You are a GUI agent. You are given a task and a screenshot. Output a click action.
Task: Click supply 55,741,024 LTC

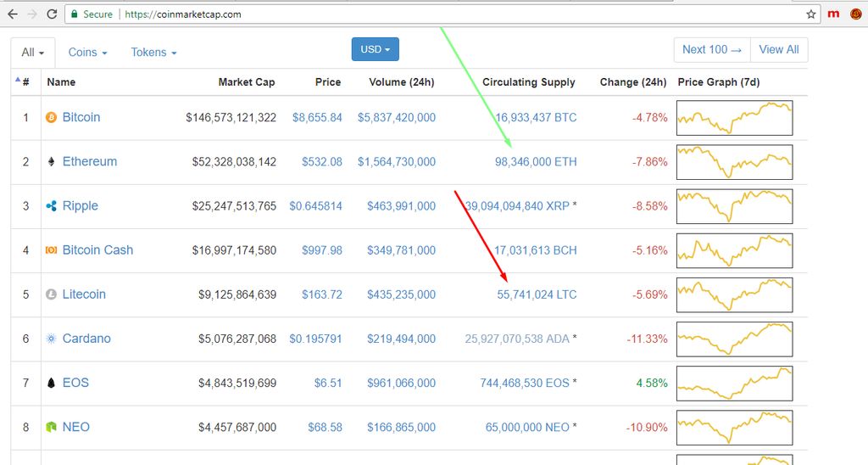537,294
